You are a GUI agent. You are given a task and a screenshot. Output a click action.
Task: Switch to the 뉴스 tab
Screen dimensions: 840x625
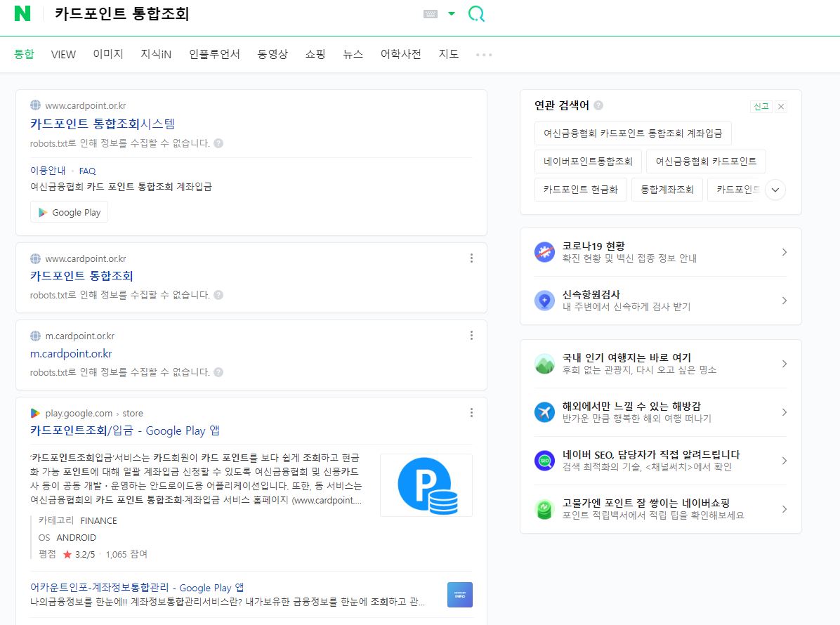tap(353, 54)
